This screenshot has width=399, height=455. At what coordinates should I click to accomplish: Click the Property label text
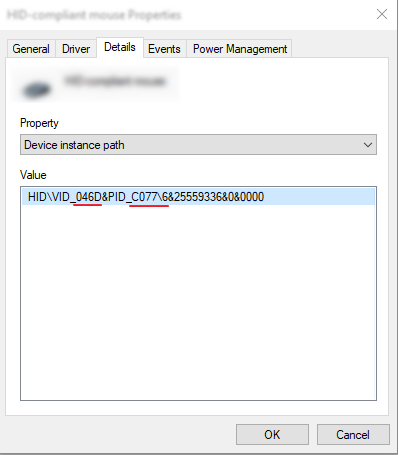tap(39, 123)
